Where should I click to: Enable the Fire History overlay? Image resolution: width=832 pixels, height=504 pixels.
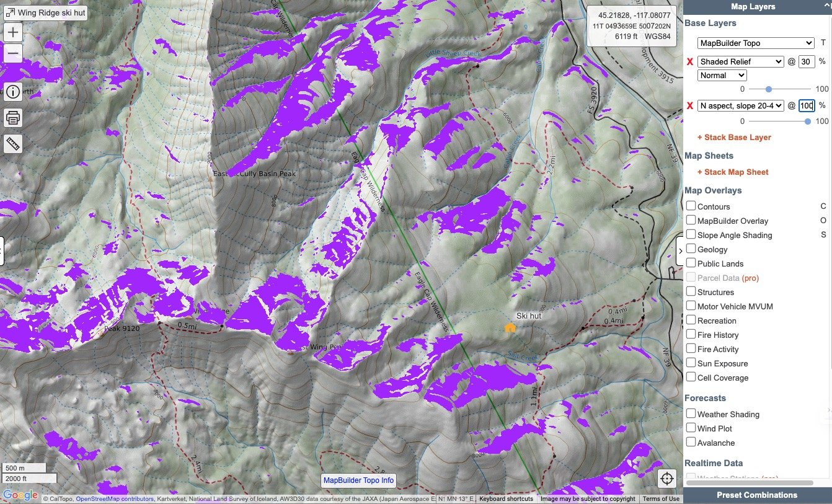click(x=691, y=334)
